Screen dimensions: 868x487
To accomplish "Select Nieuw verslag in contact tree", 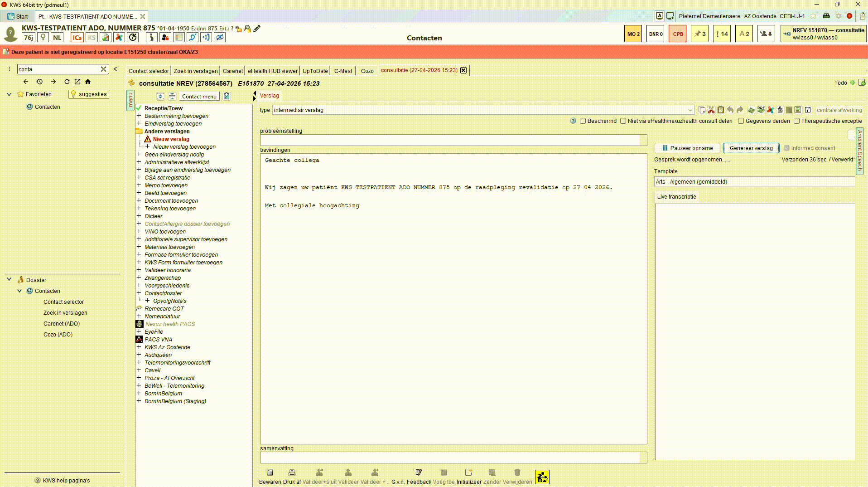I will tap(171, 139).
